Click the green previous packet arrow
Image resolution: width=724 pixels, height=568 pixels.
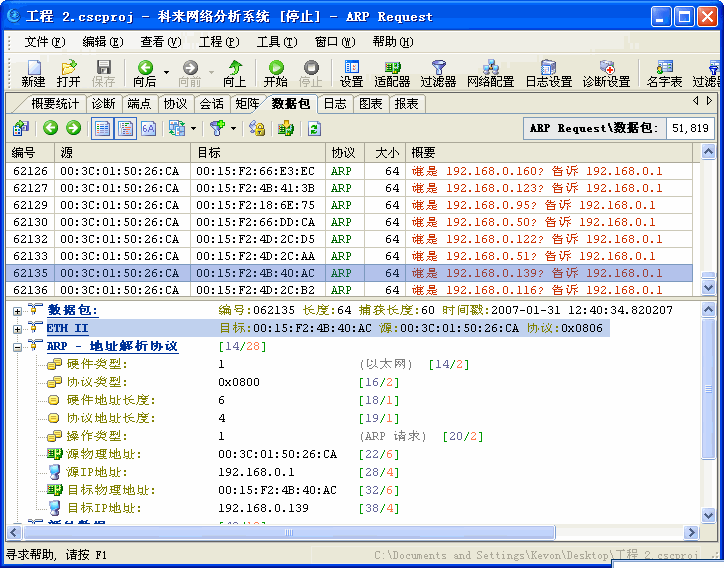(x=50, y=128)
